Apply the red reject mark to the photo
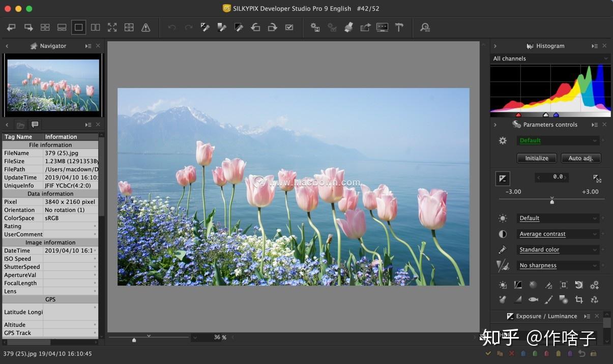This screenshot has width=613, height=364. (x=511, y=353)
